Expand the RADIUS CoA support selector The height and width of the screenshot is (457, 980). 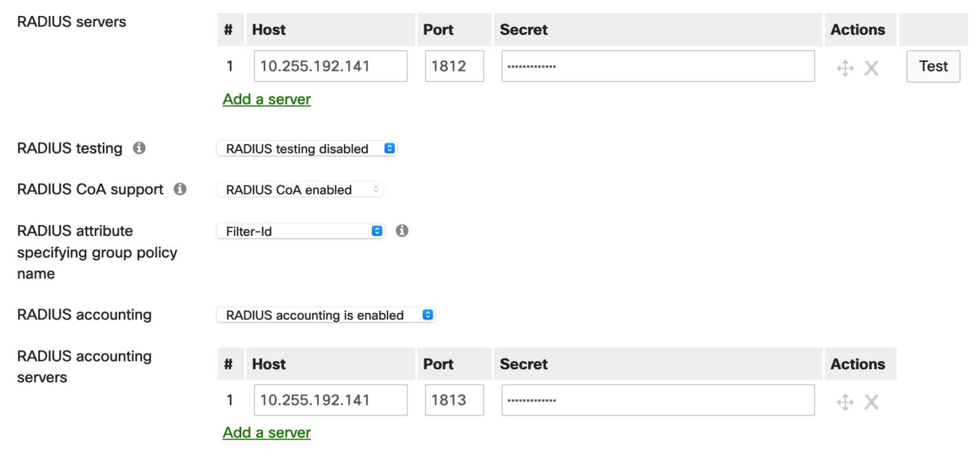[300, 189]
